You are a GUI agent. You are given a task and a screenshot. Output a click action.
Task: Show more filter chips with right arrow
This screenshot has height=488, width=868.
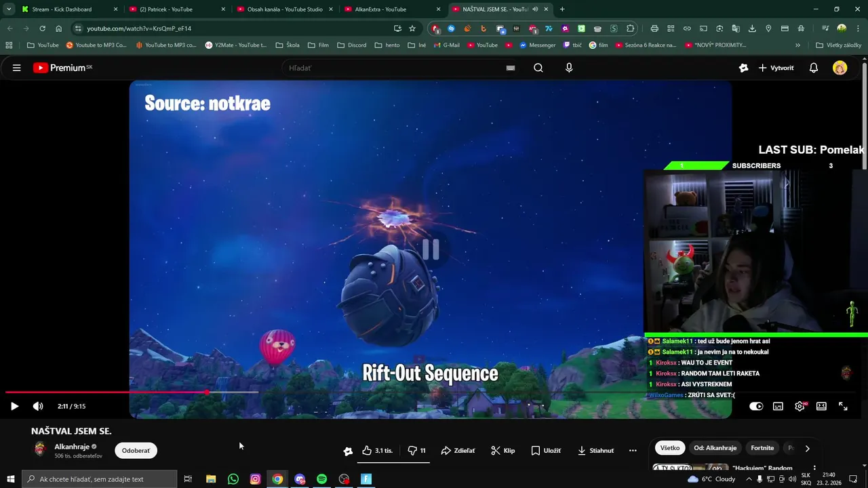click(x=807, y=448)
